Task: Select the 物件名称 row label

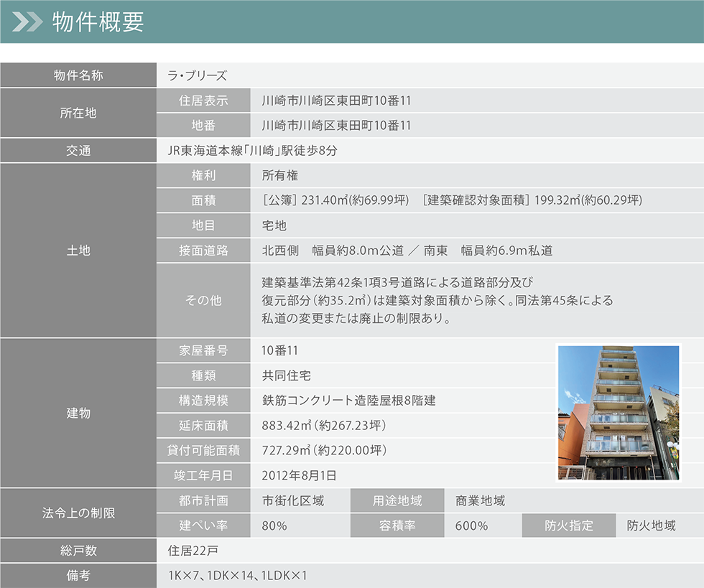Action: [78, 75]
